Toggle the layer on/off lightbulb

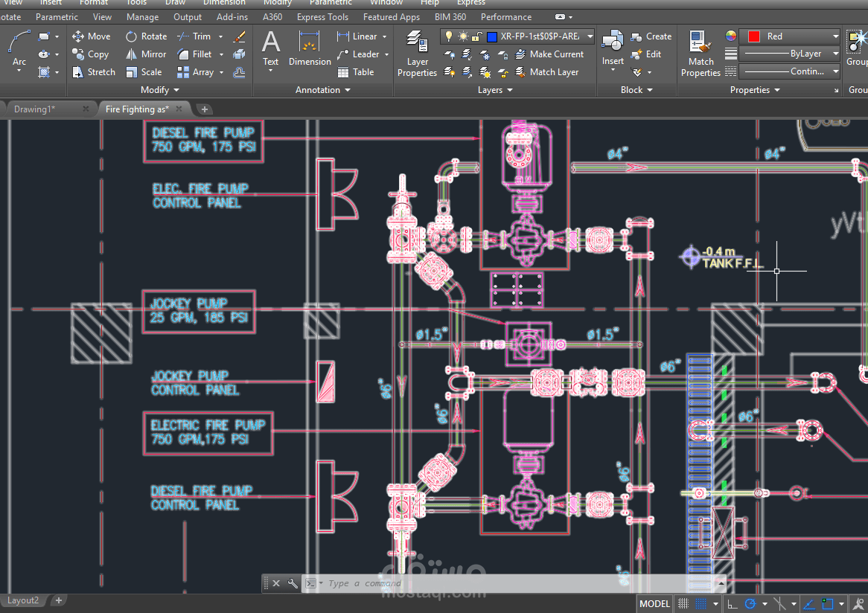(449, 36)
